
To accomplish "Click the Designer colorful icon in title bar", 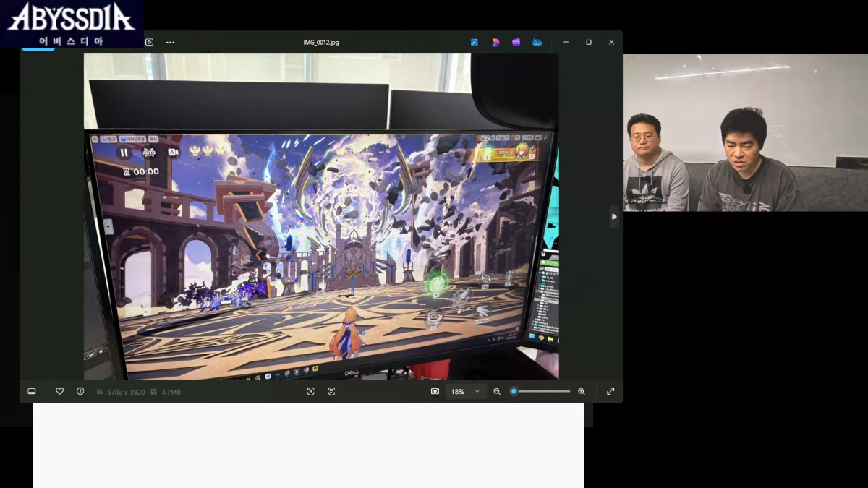I will (495, 42).
